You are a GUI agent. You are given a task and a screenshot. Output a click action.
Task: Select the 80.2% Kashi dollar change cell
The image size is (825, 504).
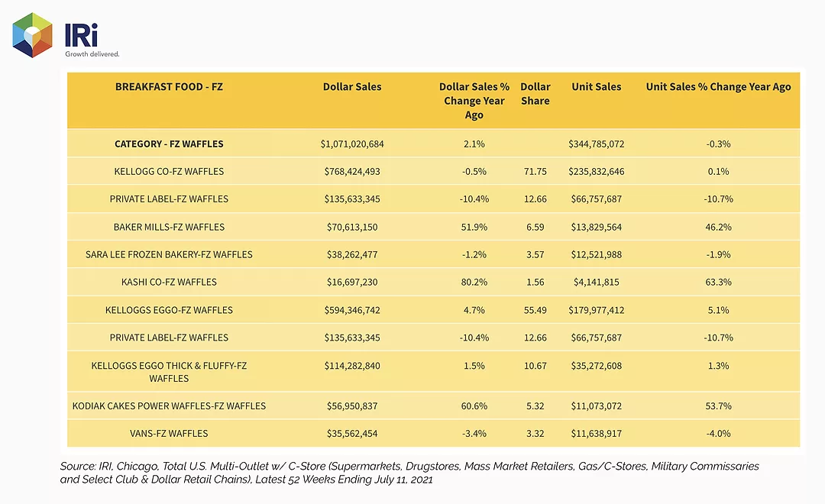[x=474, y=282]
